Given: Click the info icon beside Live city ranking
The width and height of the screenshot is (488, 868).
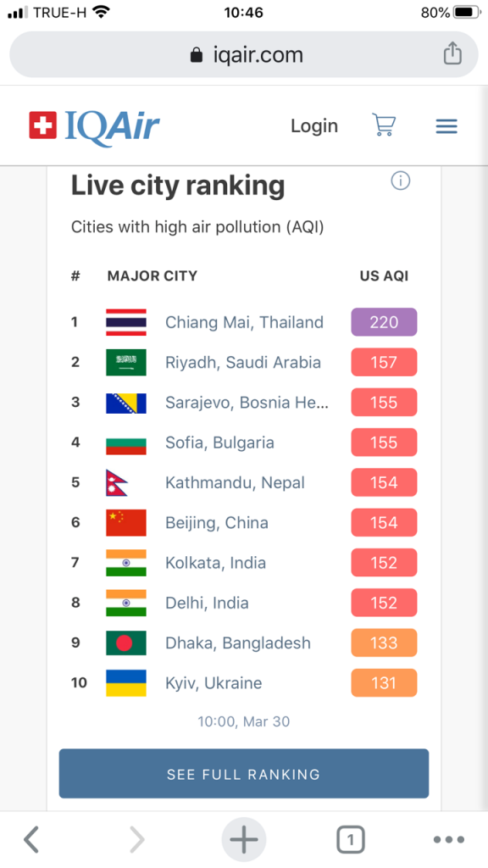Looking at the screenshot, I should (x=401, y=181).
